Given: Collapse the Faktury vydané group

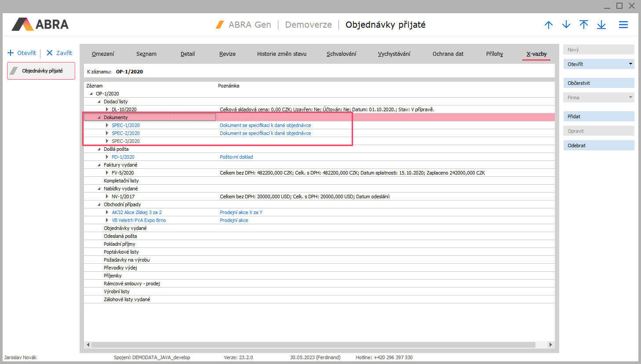Looking at the screenshot, I should 99,165.
